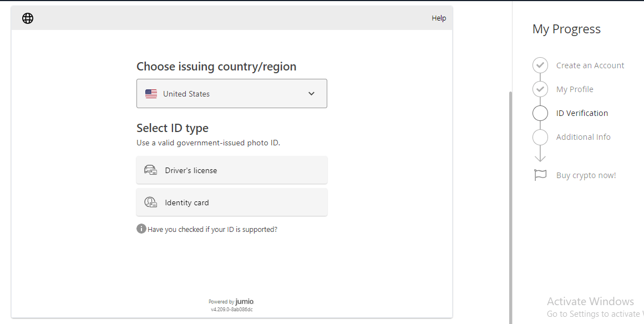Click the My Profile checkmark circle
Viewport: 644px width, 324px height.
point(540,89)
